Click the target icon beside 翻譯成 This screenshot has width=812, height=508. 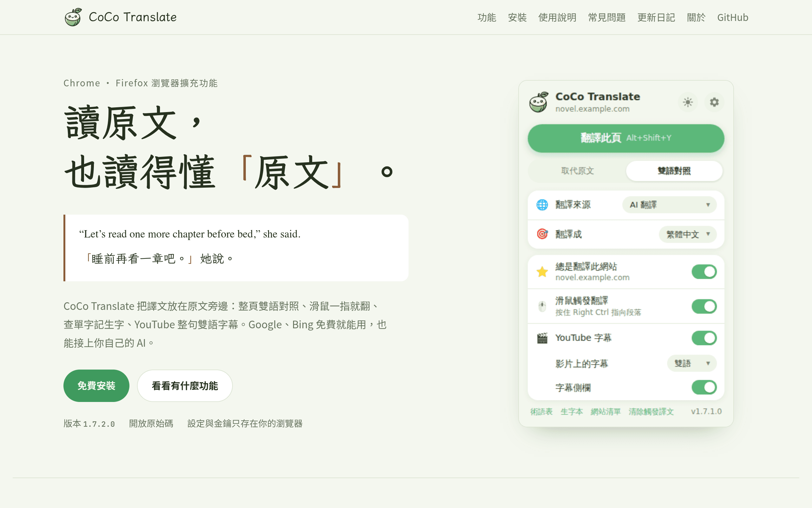542,234
